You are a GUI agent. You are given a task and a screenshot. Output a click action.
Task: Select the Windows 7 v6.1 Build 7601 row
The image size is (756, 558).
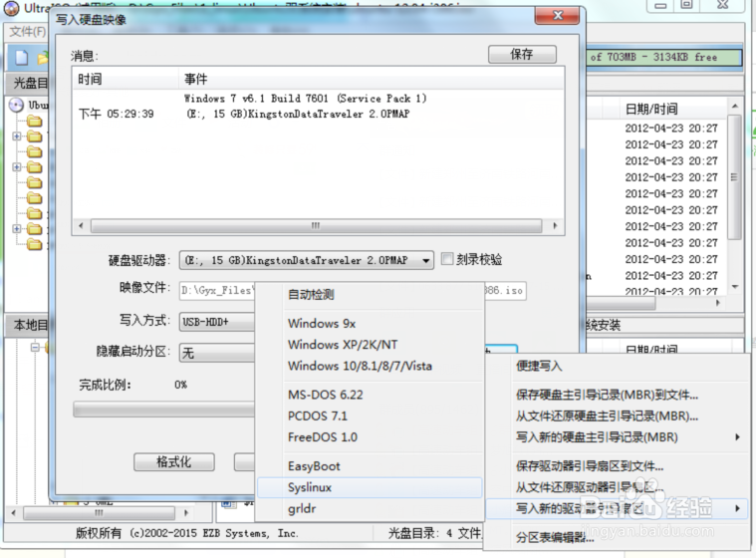coord(305,99)
